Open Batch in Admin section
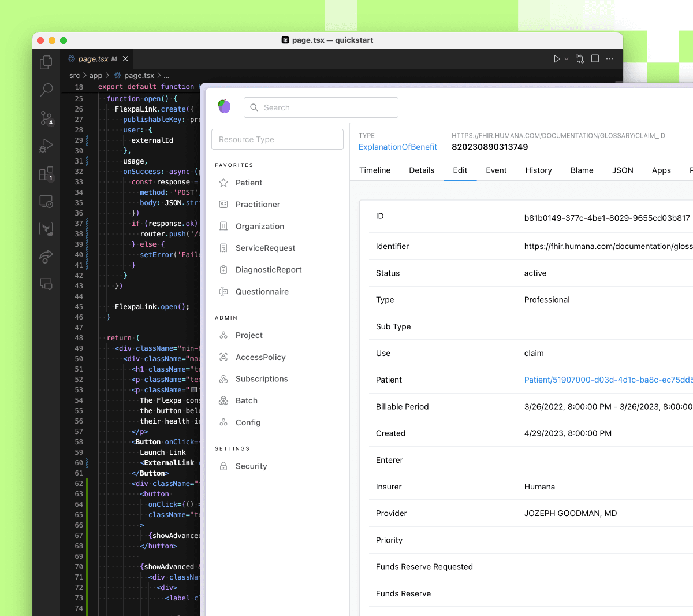The height and width of the screenshot is (616, 693). [247, 400]
